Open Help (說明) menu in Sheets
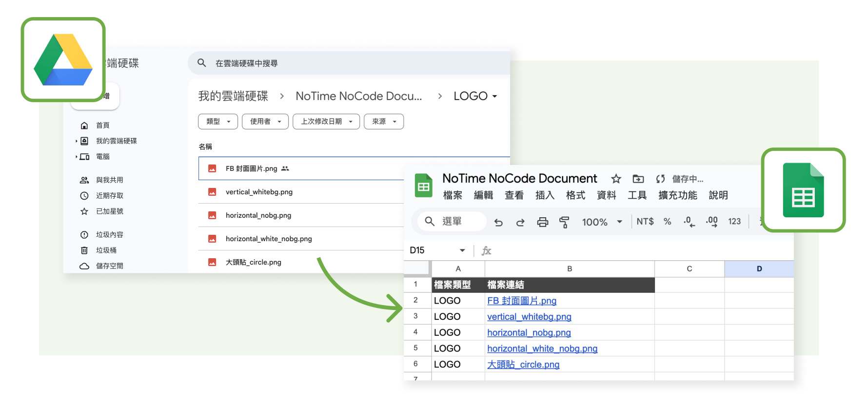The width and height of the screenshot is (868, 413). (x=718, y=195)
